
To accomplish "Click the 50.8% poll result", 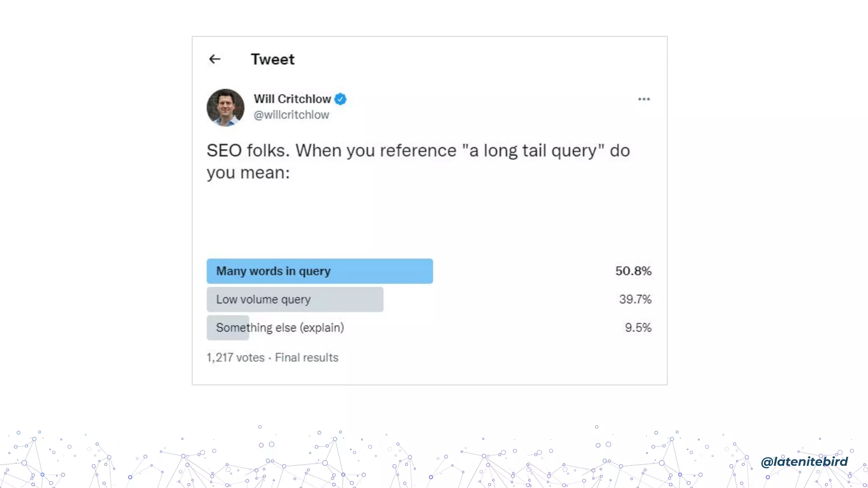I will tap(633, 271).
